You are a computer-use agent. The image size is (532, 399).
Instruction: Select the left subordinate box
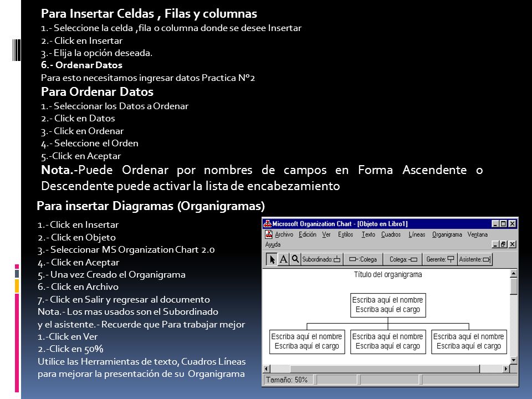[307, 342]
